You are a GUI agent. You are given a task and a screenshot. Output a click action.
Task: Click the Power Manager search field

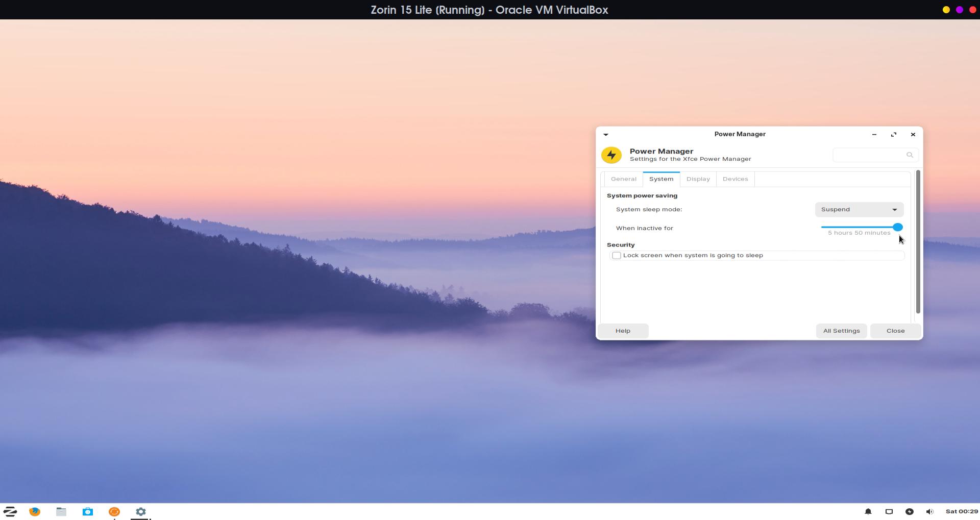[870, 155]
